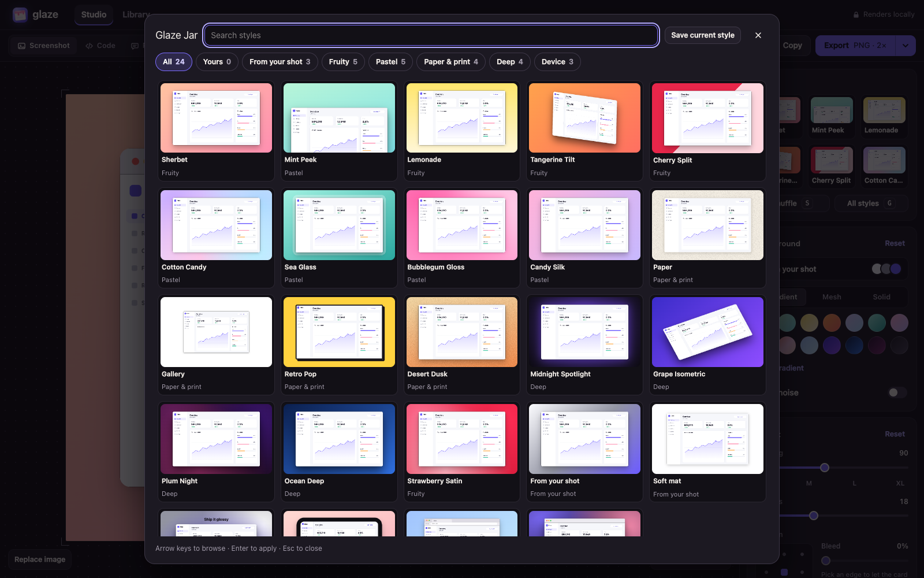Filter styles by Pastel category
The width and height of the screenshot is (924, 578).
(x=391, y=62)
